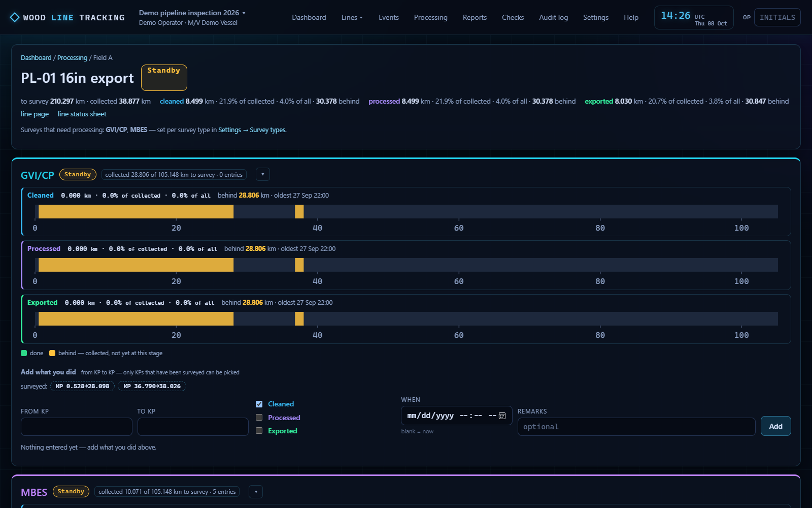812x508 pixels.
Task: Focus the FROM KP input field
Action: point(77,427)
